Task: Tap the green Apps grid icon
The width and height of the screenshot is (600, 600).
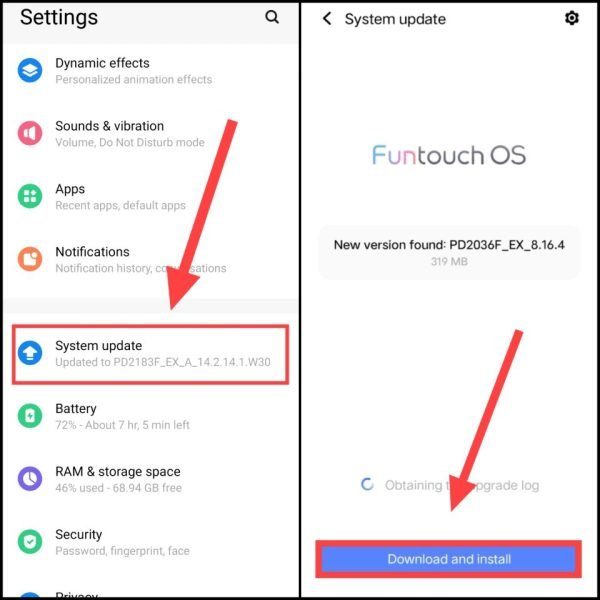Action: pos(30,196)
